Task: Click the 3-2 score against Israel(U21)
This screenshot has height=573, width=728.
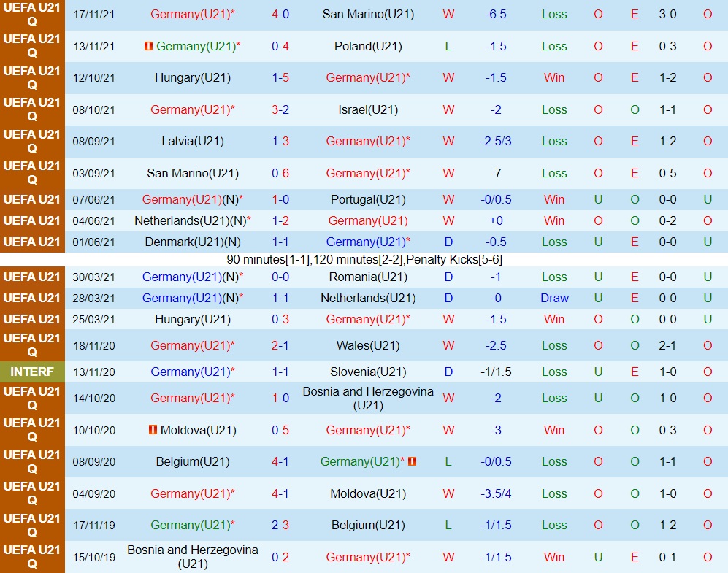Action: click(280, 110)
